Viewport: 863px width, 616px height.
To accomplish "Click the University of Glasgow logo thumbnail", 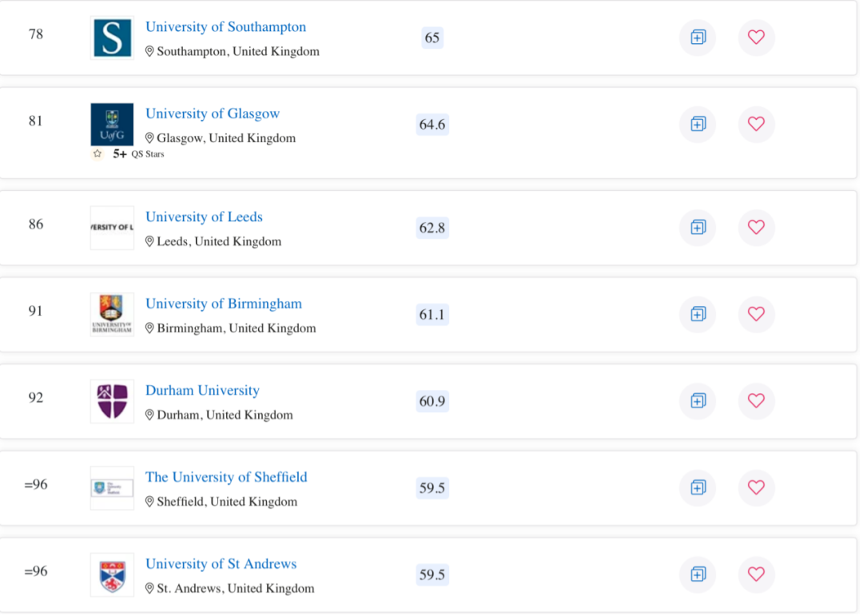I will [x=113, y=125].
